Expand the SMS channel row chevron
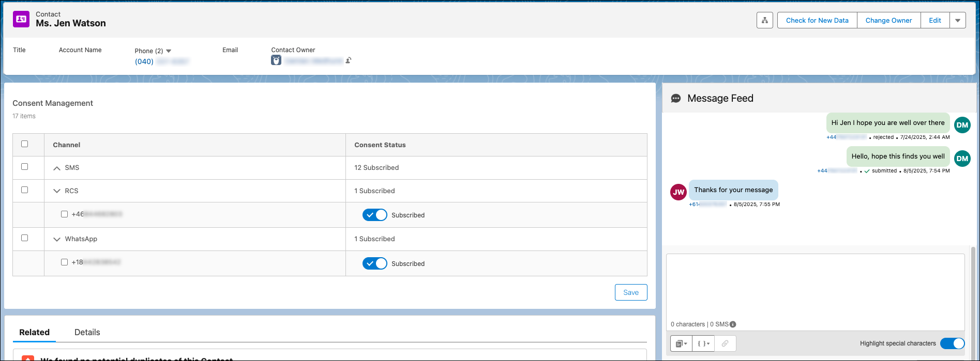980x361 pixels. [57, 168]
